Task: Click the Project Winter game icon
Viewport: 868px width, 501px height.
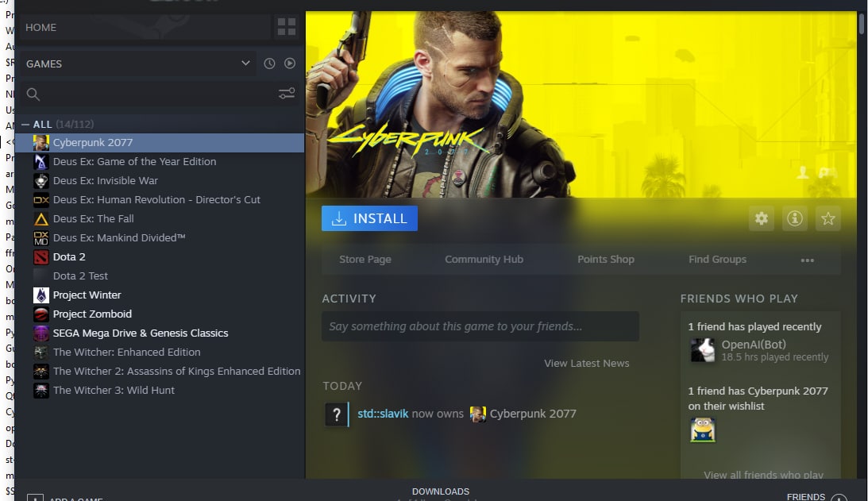Action: tap(41, 295)
